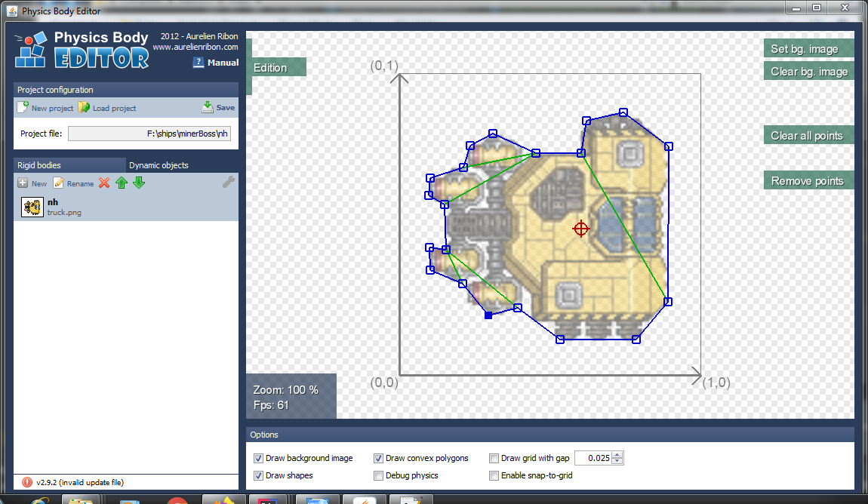Click the red warning update icon
Viewport: 868px width, 504px height.
point(26,482)
